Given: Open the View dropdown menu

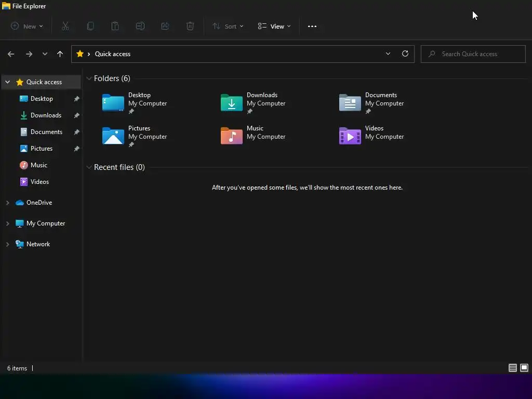Looking at the screenshot, I should click(274, 26).
